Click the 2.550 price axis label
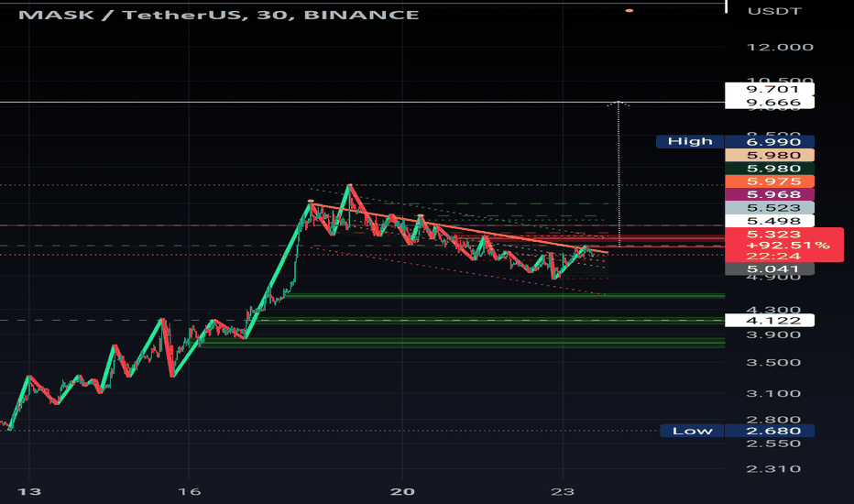 click(773, 444)
